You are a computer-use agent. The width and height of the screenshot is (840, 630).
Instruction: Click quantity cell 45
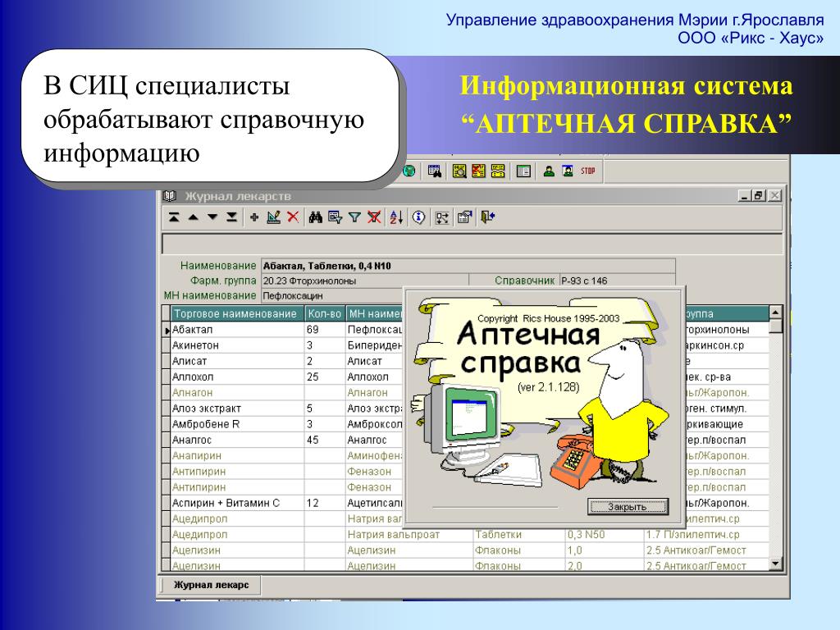pyautogui.click(x=325, y=440)
